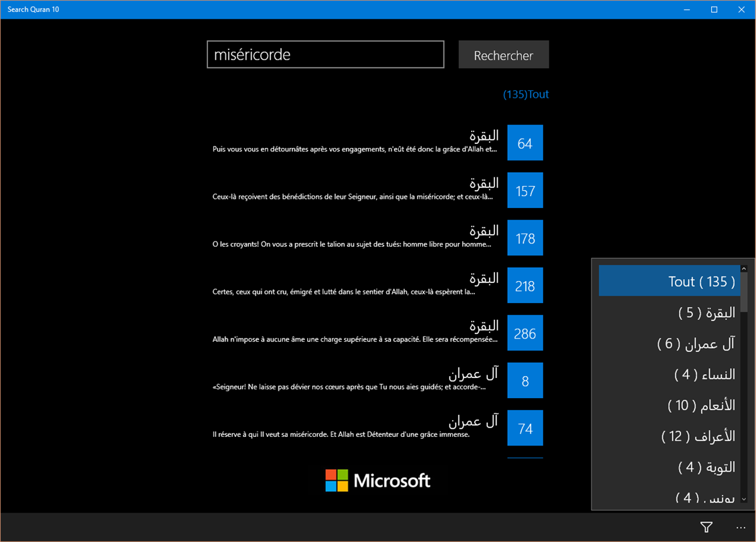
Task: Click the (135)Tout filter link
Action: pos(526,94)
